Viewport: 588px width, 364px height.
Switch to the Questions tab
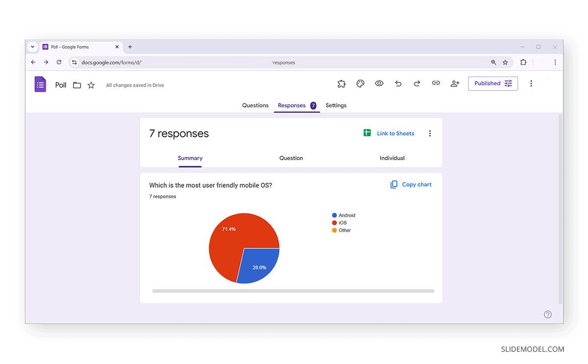pos(255,105)
